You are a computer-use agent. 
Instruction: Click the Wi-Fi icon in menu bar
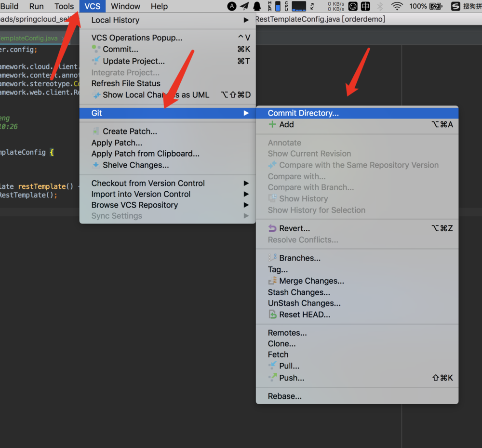coord(397,6)
